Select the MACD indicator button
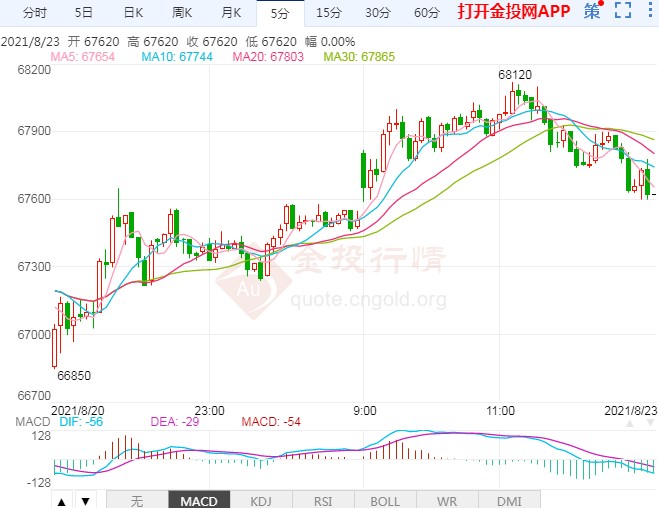The height and width of the screenshot is (508, 659). (x=199, y=501)
